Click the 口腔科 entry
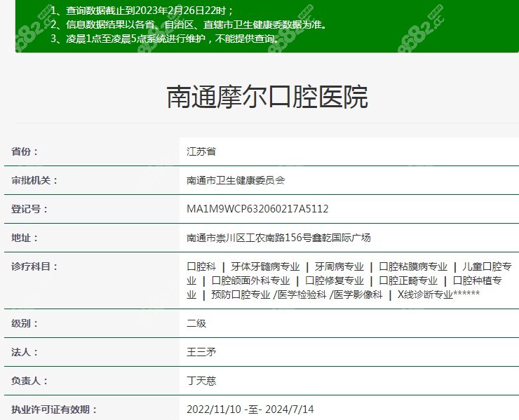Viewport: 519px width, 420px height. [201, 266]
